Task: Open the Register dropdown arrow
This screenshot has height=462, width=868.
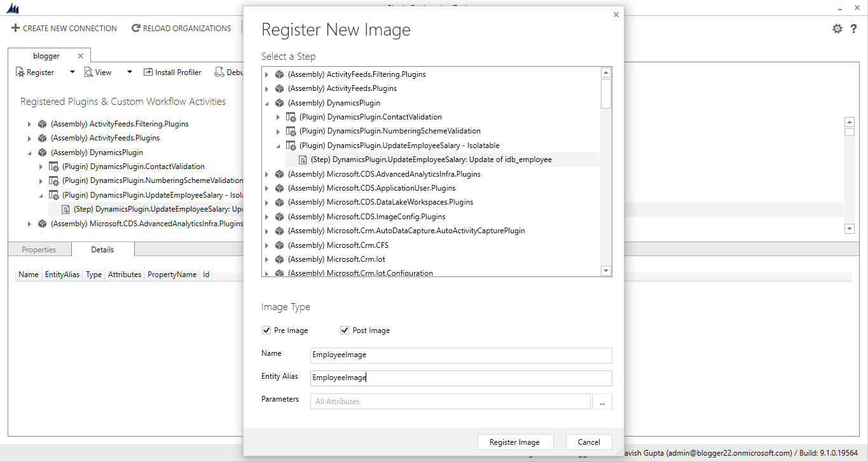Action: tap(72, 72)
